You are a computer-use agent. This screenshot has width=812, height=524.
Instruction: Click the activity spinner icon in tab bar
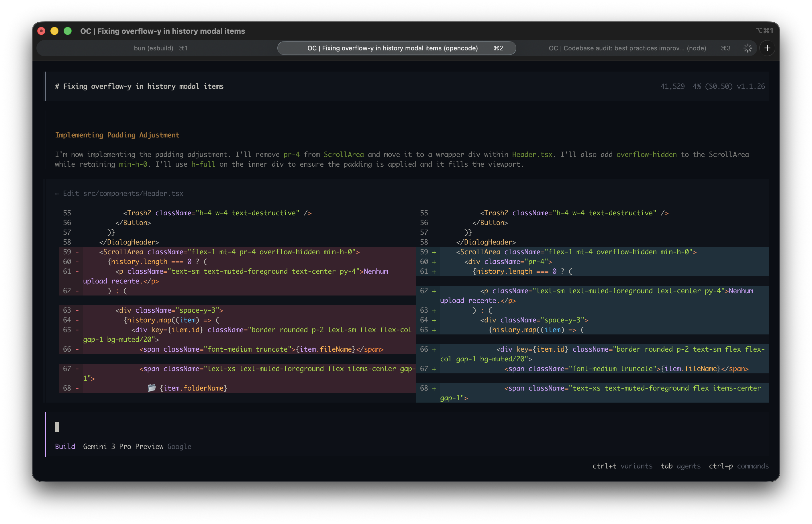tap(748, 48)
